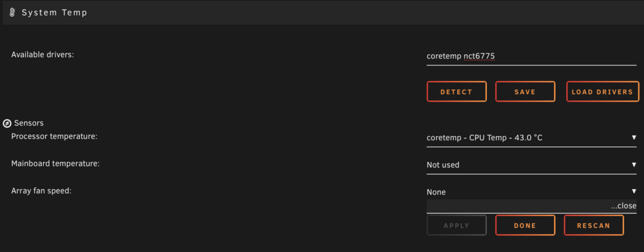This screenshot has width=644, height=252.
Task: Save the driver list with SAVE
Action: point(525,92)
